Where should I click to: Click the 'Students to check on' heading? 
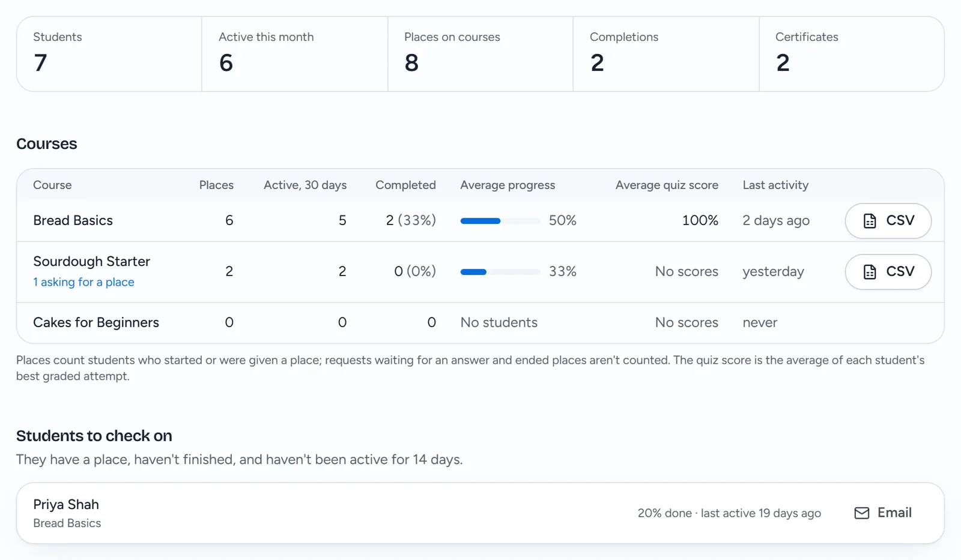click(x=94, y=436)
